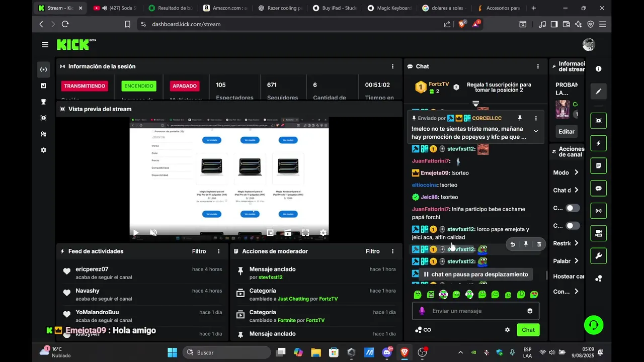Open chat panel three-dot options

point(538,66)
